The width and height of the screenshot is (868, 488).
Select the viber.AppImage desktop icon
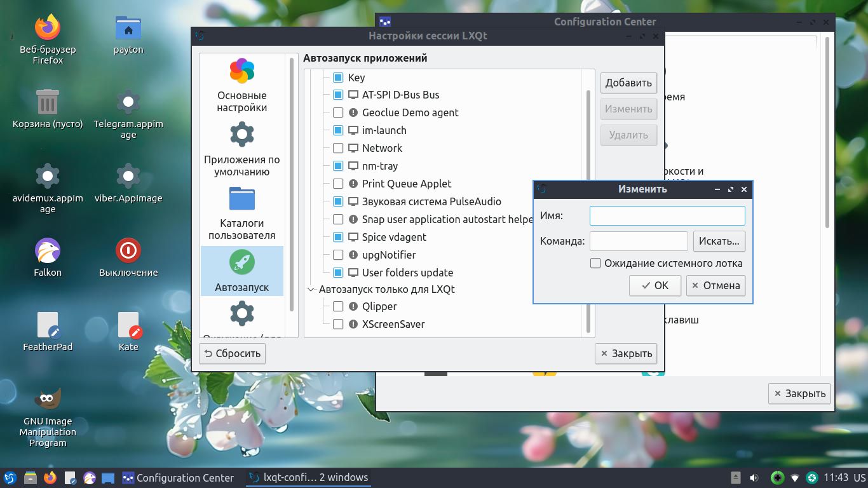pos(128,176)
